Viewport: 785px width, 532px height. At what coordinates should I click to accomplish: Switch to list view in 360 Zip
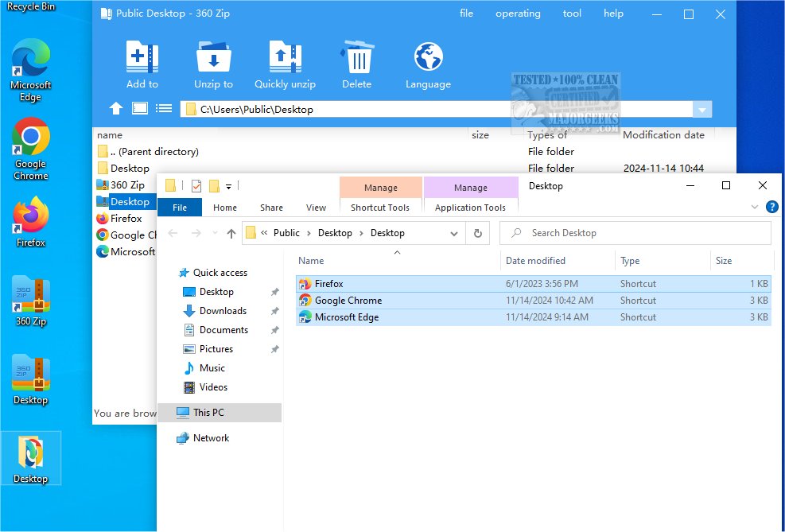click(164, 109)
